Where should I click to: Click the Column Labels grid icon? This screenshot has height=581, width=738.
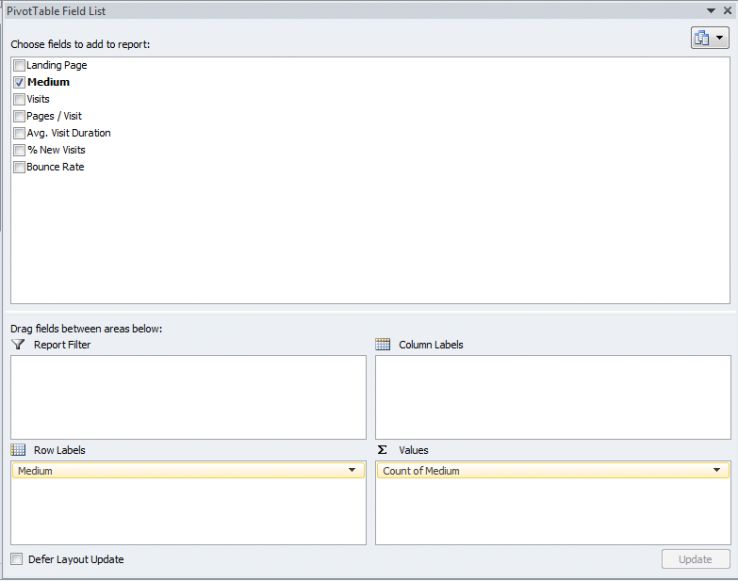click(x=383, y=345)
